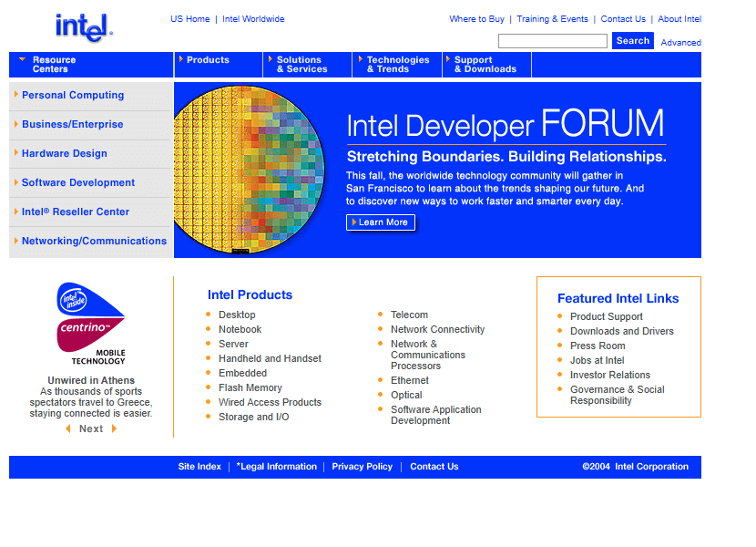Click the Intel logo

84,27
